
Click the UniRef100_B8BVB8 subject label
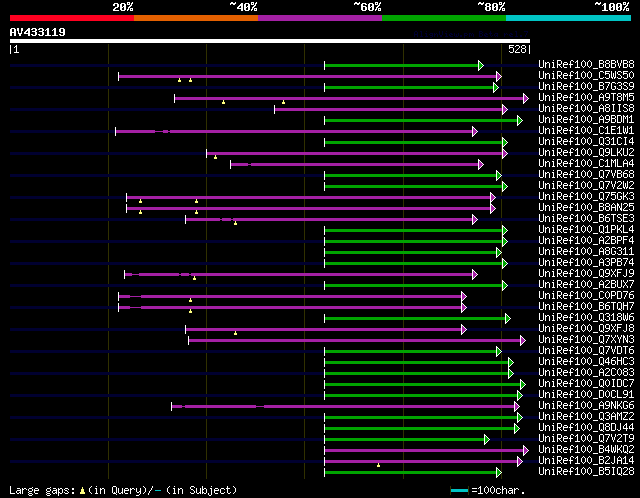tap(586, 64)
